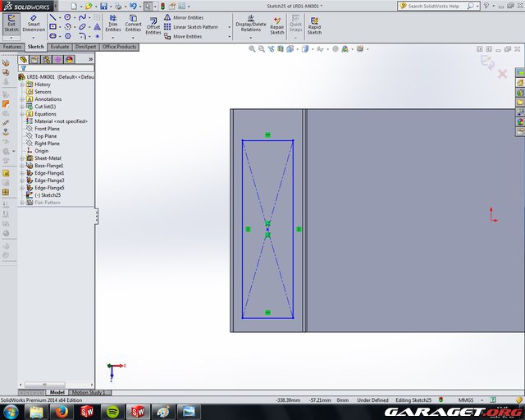Expand the History folder in tree
Image resolution: width=525 pixels, height=420 pixels.
click(x=22, y=84)
